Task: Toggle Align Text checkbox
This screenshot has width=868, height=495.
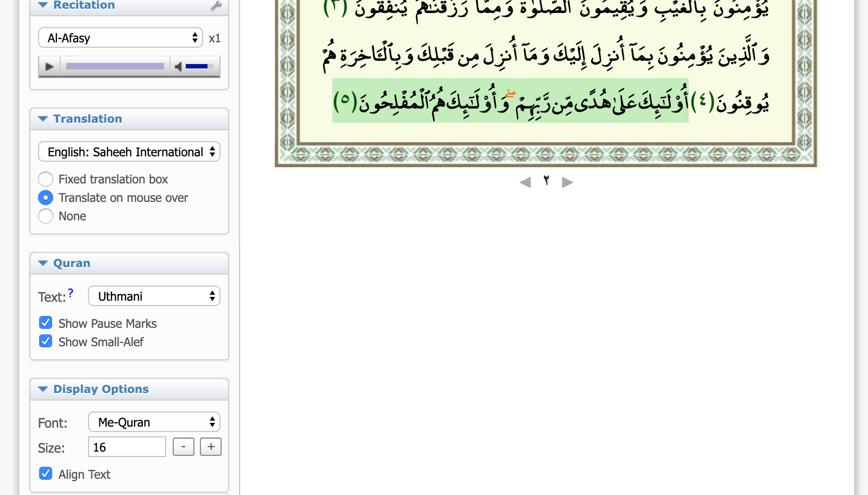Action: tap(46, 474)
